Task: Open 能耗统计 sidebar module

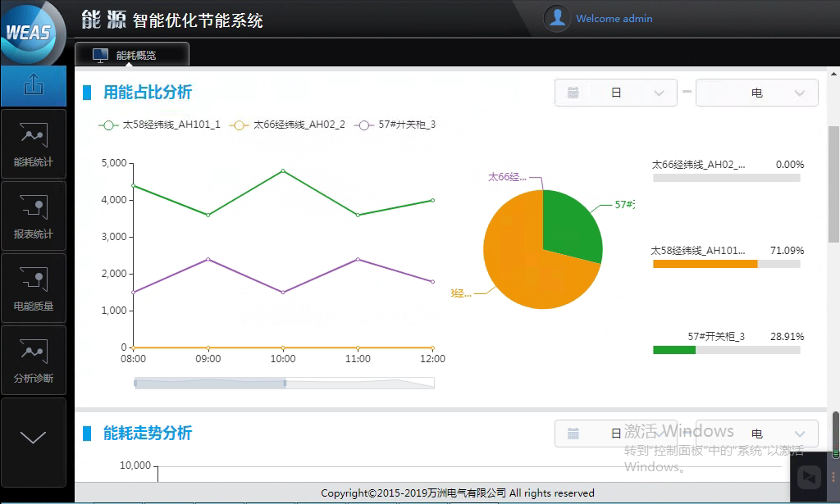Action: (34, 143)
